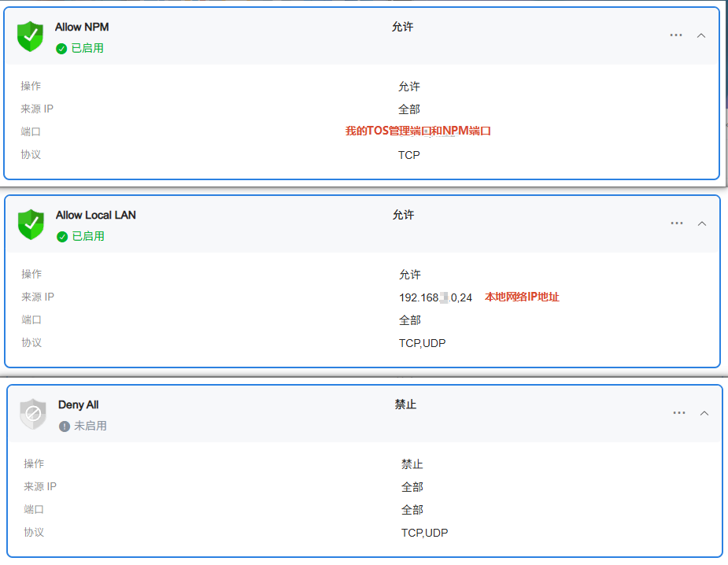
Task: Click the 192.168 source IP value in Allow Local LAN
Action: click(x=435, y=297)
